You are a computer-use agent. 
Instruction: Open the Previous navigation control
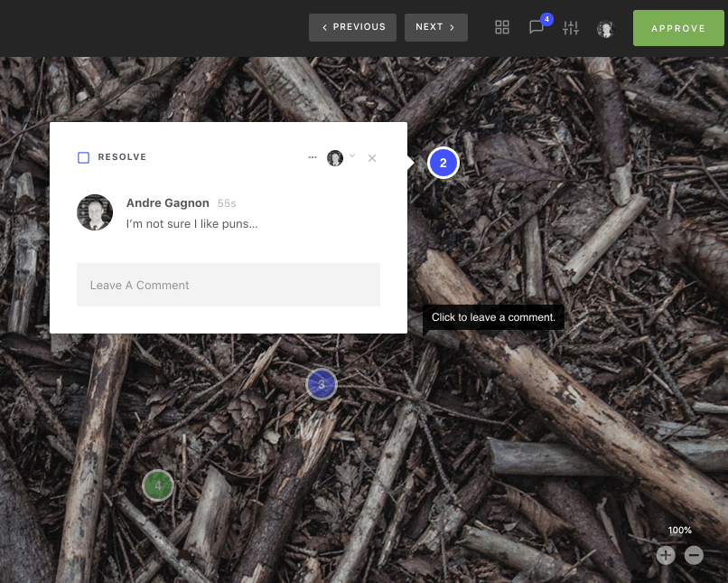pos(352,27)
